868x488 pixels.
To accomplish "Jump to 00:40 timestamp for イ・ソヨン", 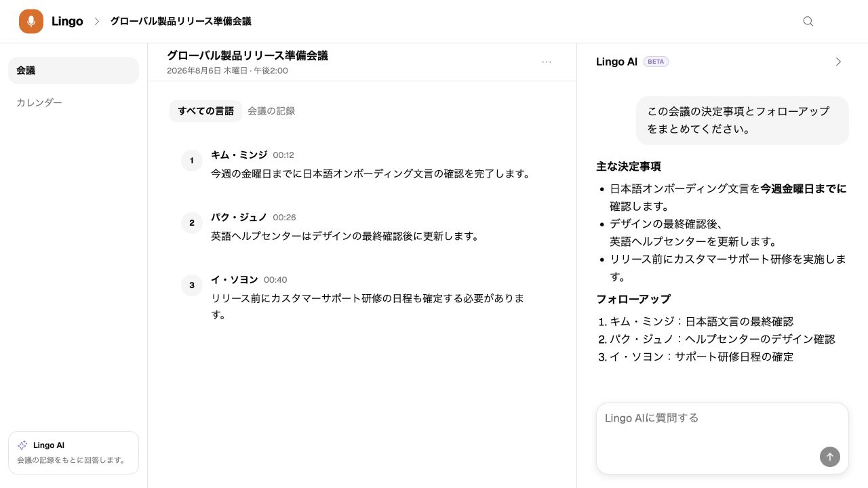I will click(x=275, y=280).
